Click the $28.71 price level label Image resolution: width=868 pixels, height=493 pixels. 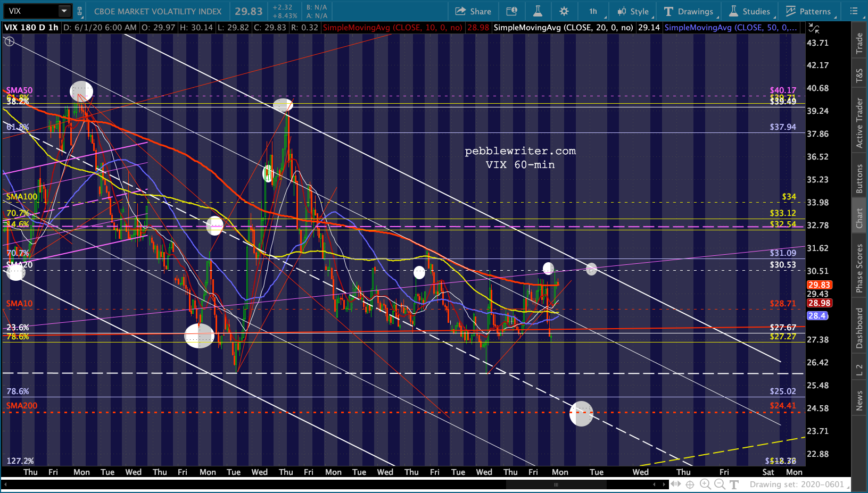[x=783, y=304]
